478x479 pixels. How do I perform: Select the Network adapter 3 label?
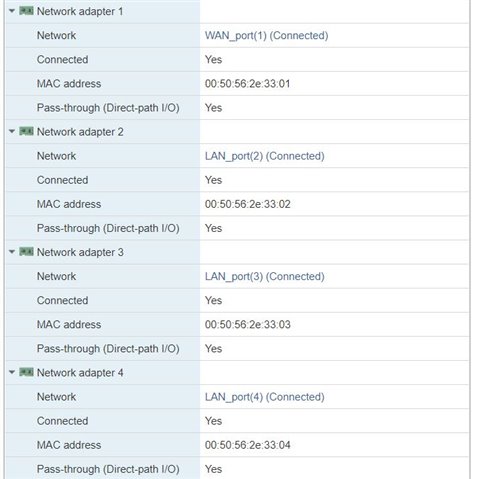tap(80, 252)
